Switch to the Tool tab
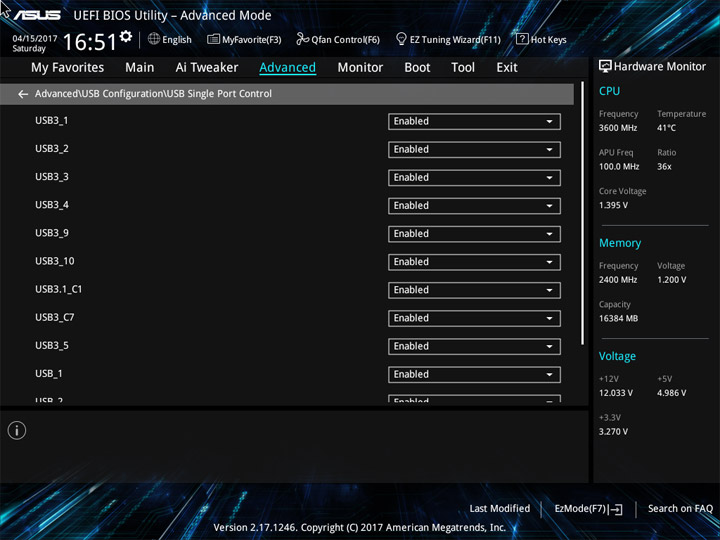Image resolution: width=720 pixels, height=540 pixels. click(463, 68)
